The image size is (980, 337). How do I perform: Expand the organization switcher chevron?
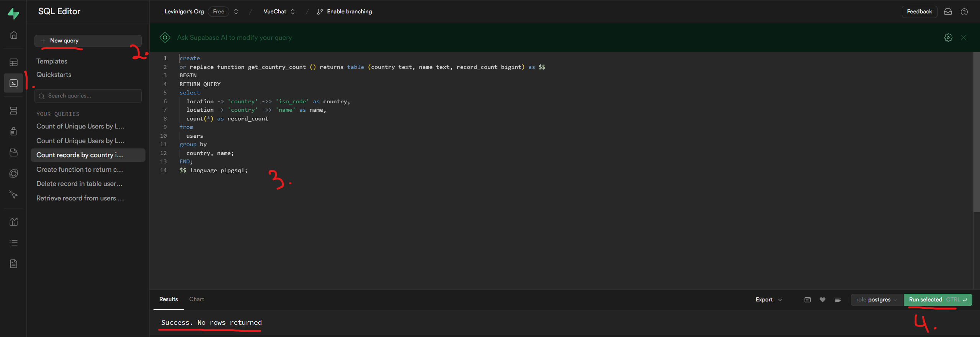(236, 12)
